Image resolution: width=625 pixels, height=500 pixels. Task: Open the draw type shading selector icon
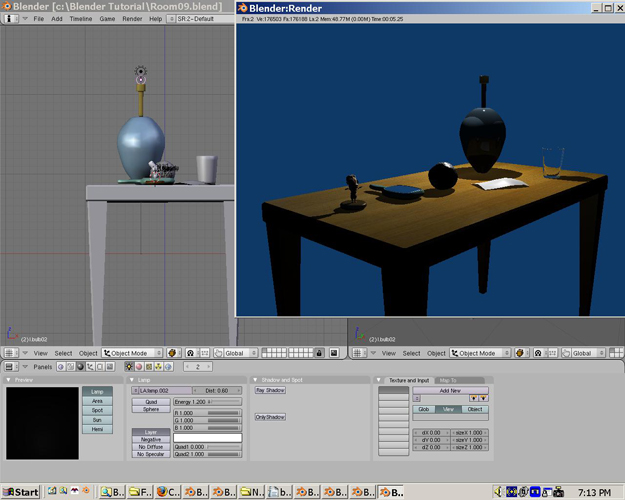172,353
